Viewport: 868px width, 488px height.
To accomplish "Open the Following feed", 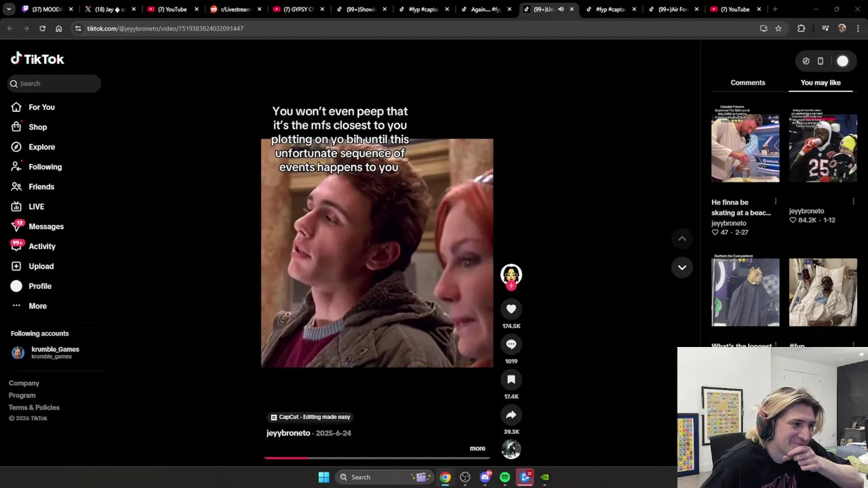I will coord(36,167).
